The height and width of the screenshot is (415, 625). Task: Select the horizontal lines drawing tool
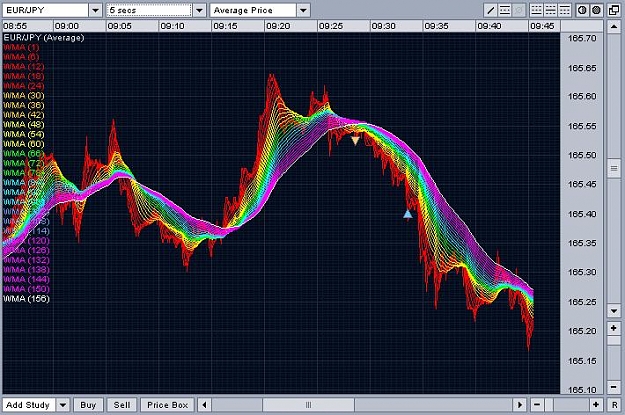pyautogui.click(x=505, y=10)
